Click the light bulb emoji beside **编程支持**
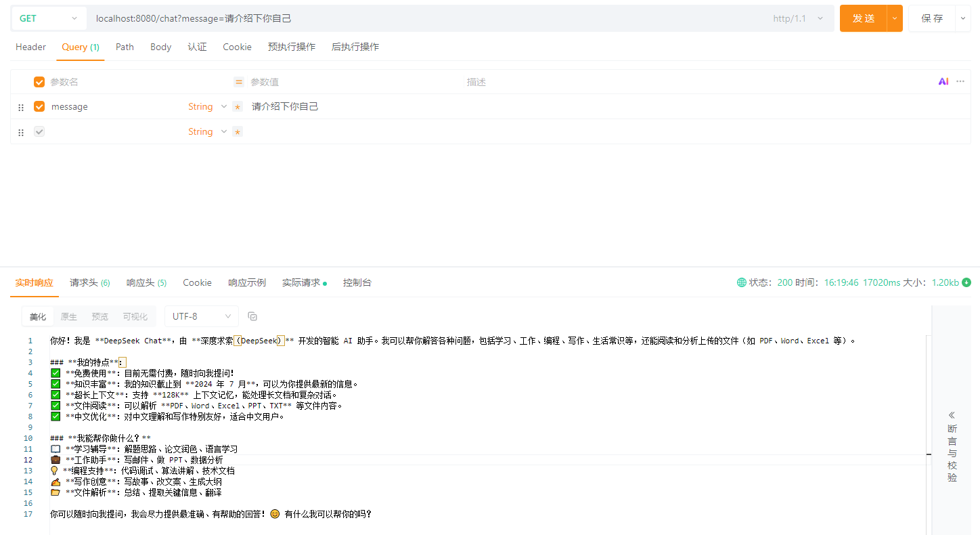This screenshot has width=980, height=535. 54,471
